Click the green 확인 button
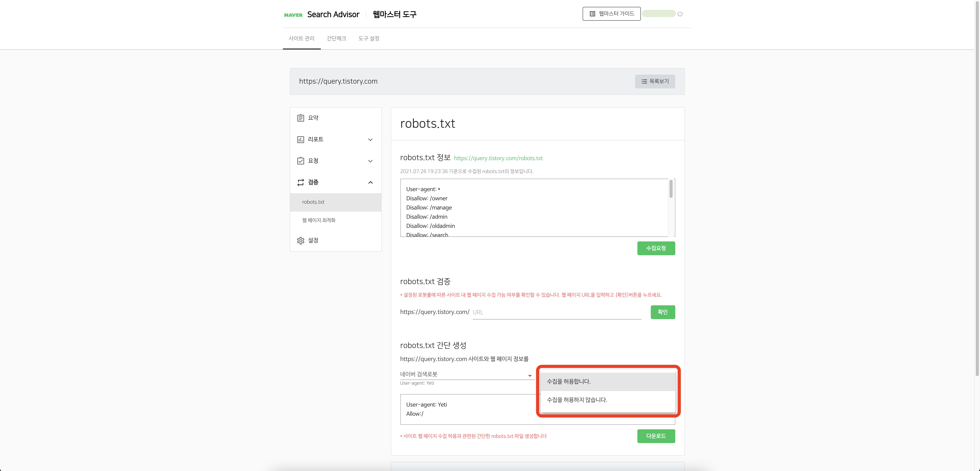Image resolution: width=980 pixels, height=471 pixels. tap(663, 312)
